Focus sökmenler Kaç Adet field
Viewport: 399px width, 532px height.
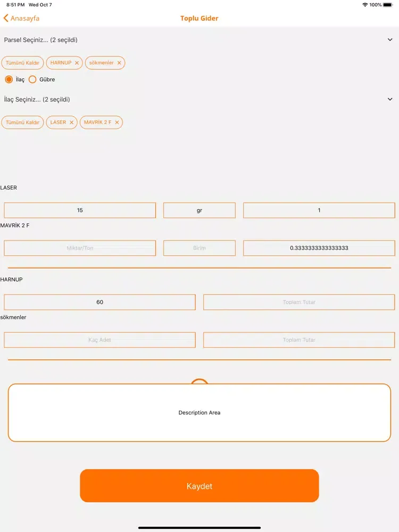(x=100, y=339)
